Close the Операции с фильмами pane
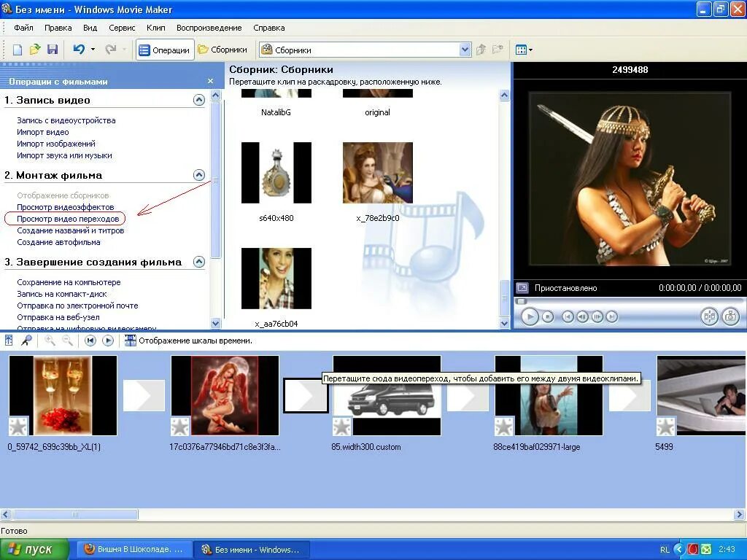 click(x=211, y=81)
